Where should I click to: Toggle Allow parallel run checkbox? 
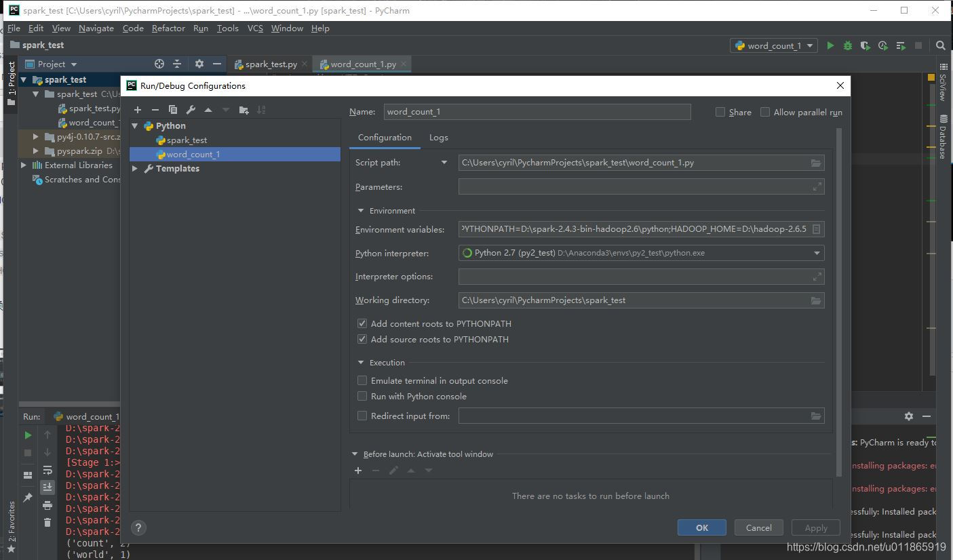point(765,112)
